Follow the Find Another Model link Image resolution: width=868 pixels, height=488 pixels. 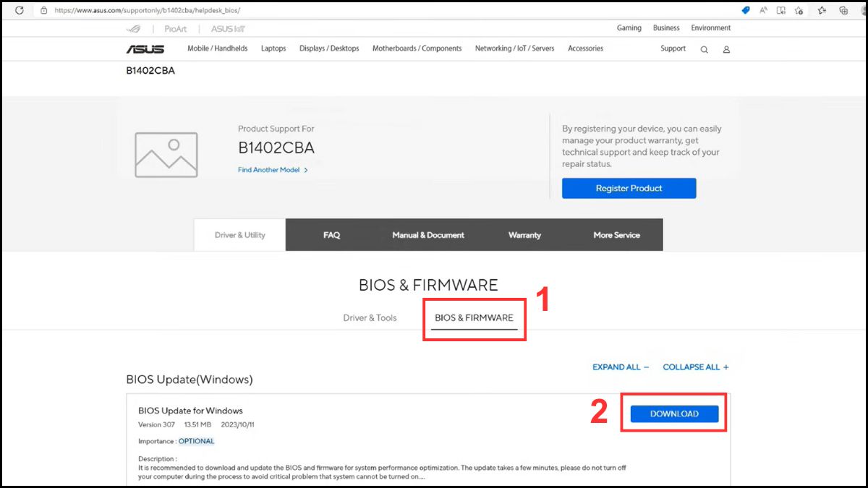click(273, 170)
